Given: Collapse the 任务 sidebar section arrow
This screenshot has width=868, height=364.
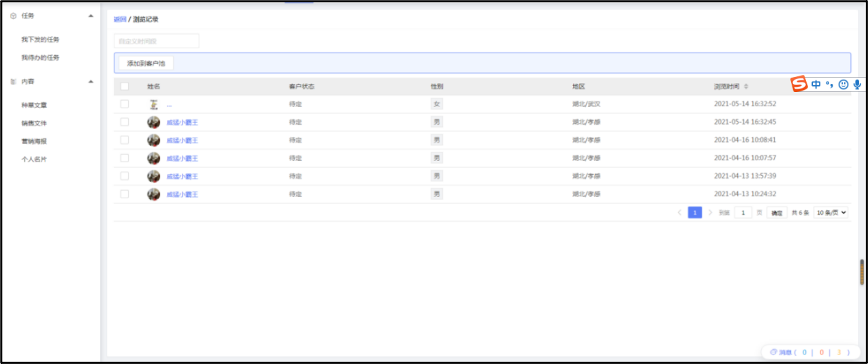Looking at the screenshot, I should click(91, 16).
